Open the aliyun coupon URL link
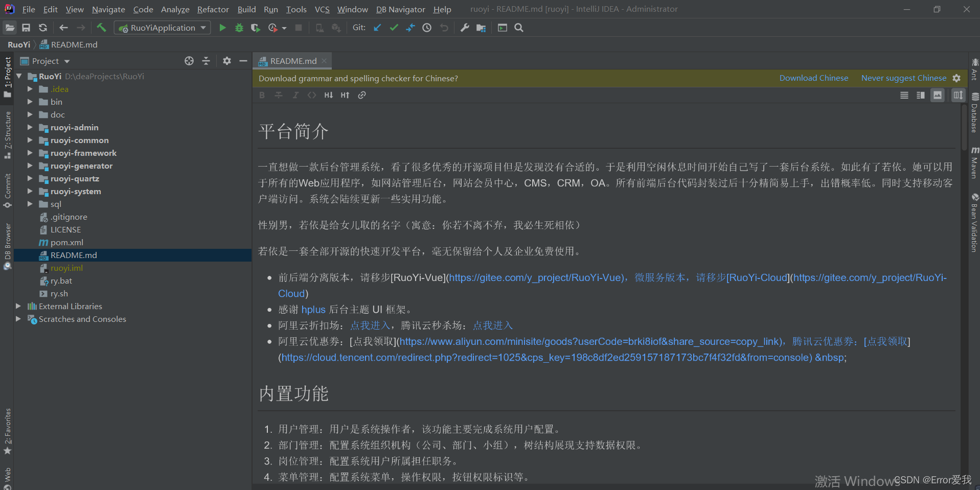 (x=589, y=341)
